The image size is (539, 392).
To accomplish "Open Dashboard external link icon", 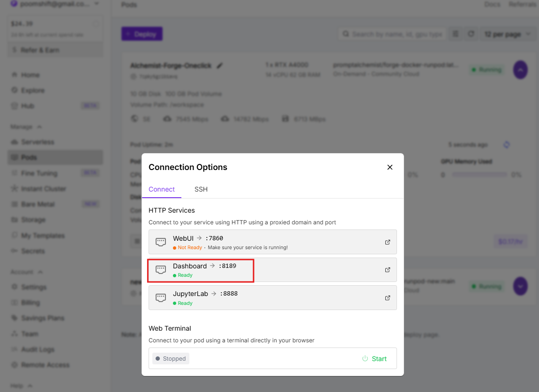I will [x=388, y=270].
